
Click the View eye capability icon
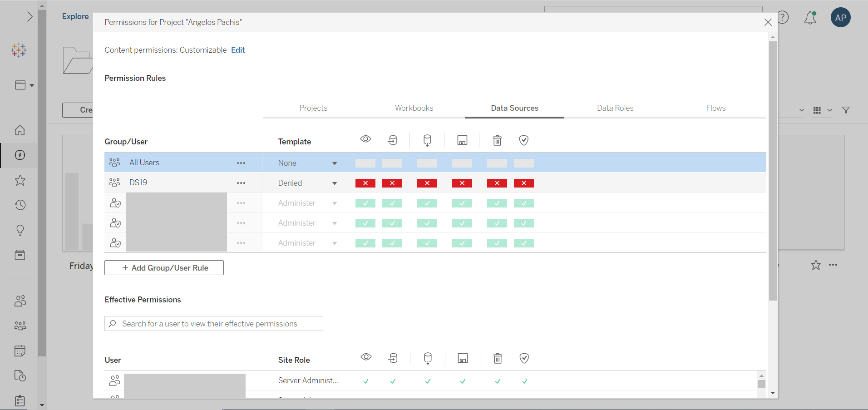tap(365, 139)
